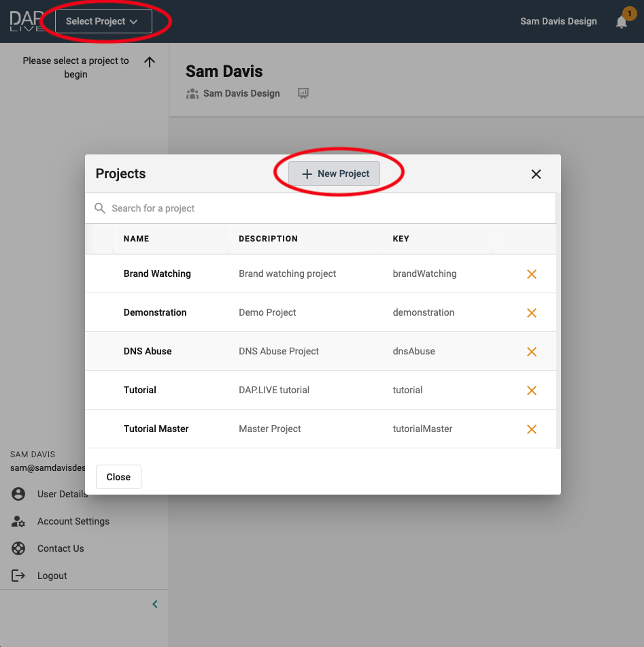Delete the Brand Watching project
644x647 pixels.
point(532,274)
